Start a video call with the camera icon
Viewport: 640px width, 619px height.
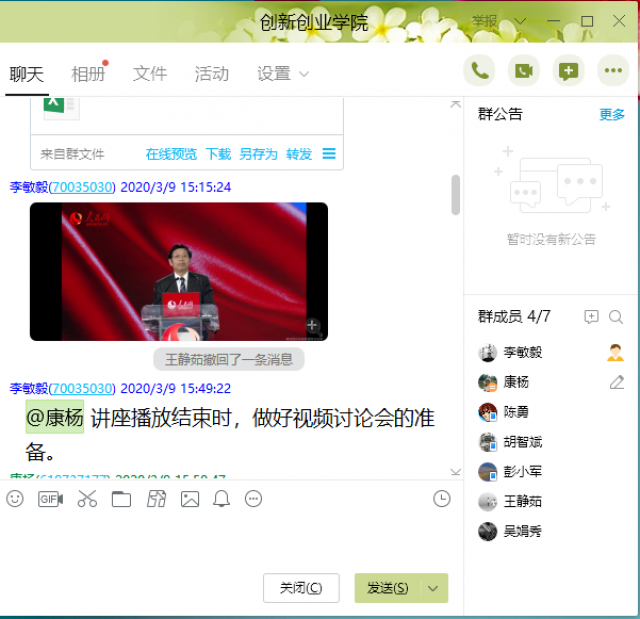[524, 71]
